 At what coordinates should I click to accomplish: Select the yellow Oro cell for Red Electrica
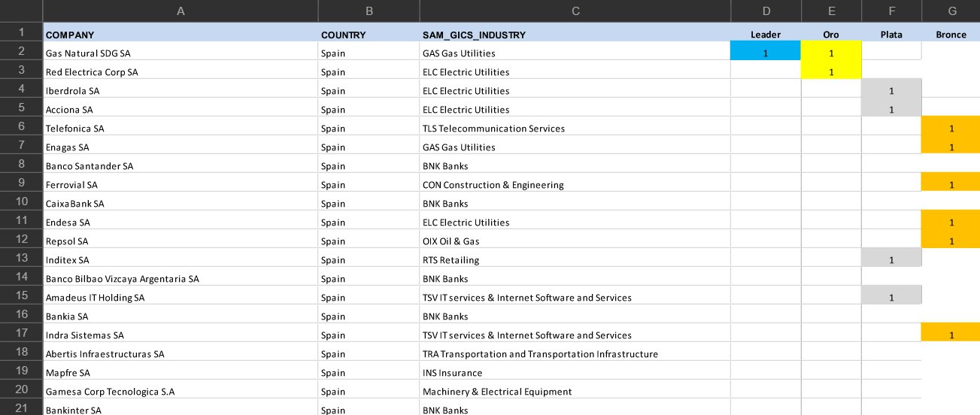(x=831, y=71)
